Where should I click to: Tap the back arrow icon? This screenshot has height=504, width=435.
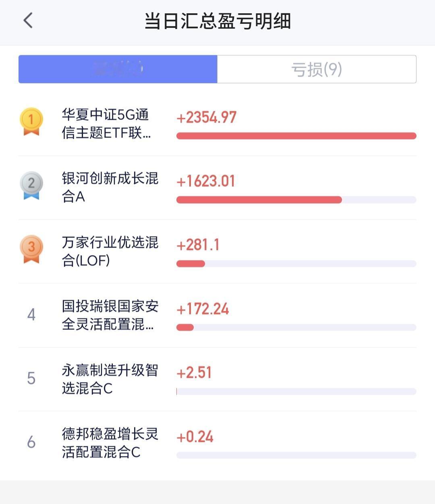point(28,20)
